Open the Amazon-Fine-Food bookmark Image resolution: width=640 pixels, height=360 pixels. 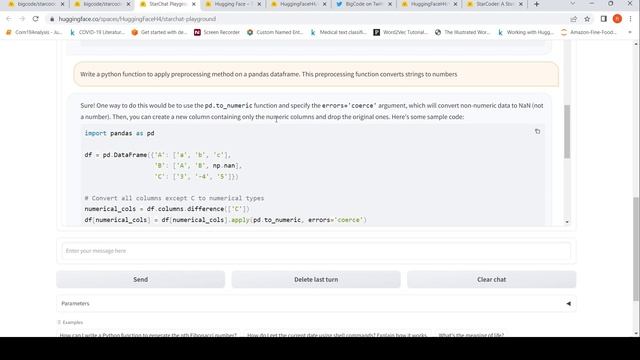(589, 32)
